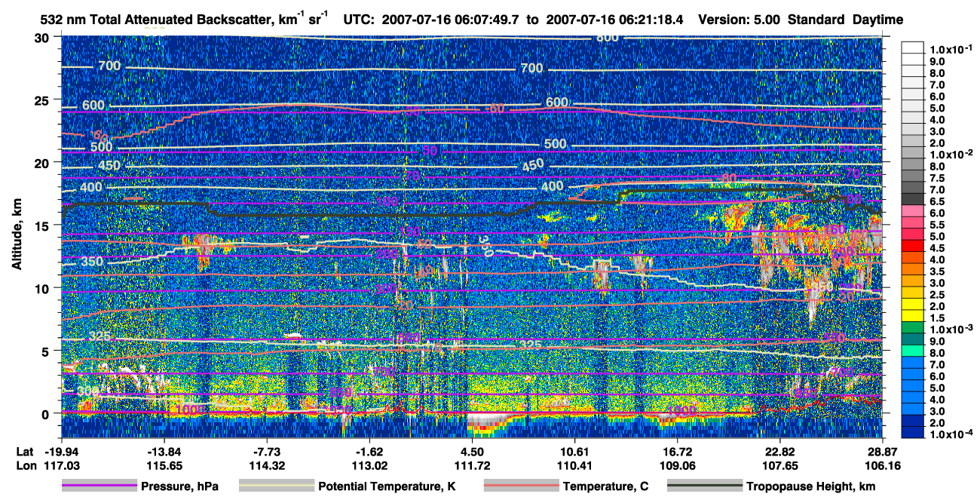
Task: Click the altitude tick label 20
Action: (x=44, y=162)
